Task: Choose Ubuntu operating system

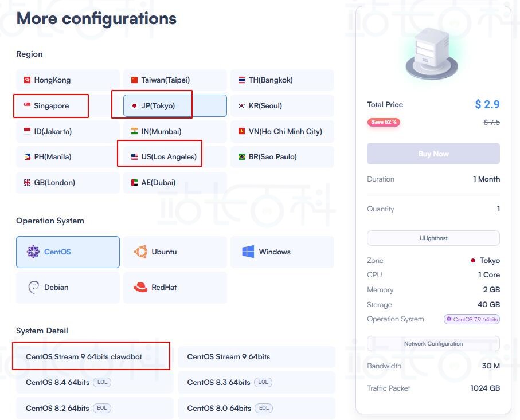Action: pyautogui.click(x=175, y=252)
